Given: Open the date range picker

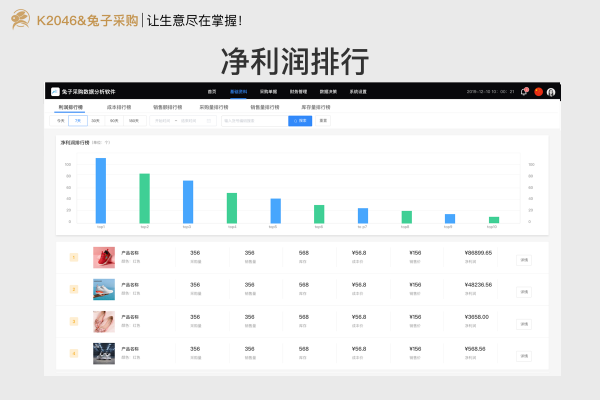Looking at the screenshot, I should [182, 120].
